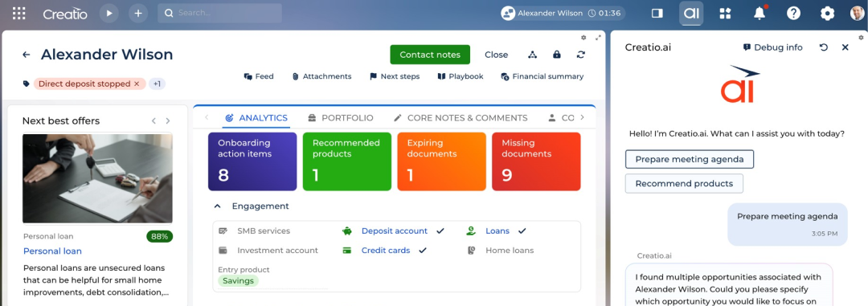Viewport: 868px width, 306px height.
Task: Open the Feed section
Action: click(x=259, y=76)
